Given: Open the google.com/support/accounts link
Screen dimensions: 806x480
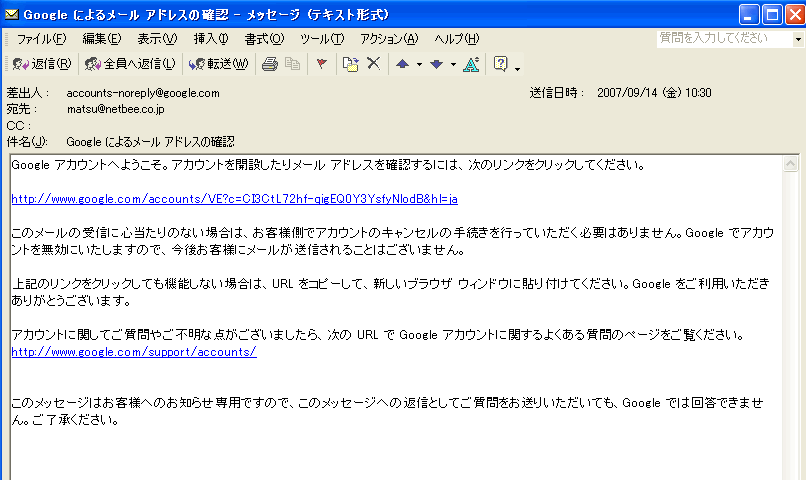Looking at the screenshot, I should 134,352.
